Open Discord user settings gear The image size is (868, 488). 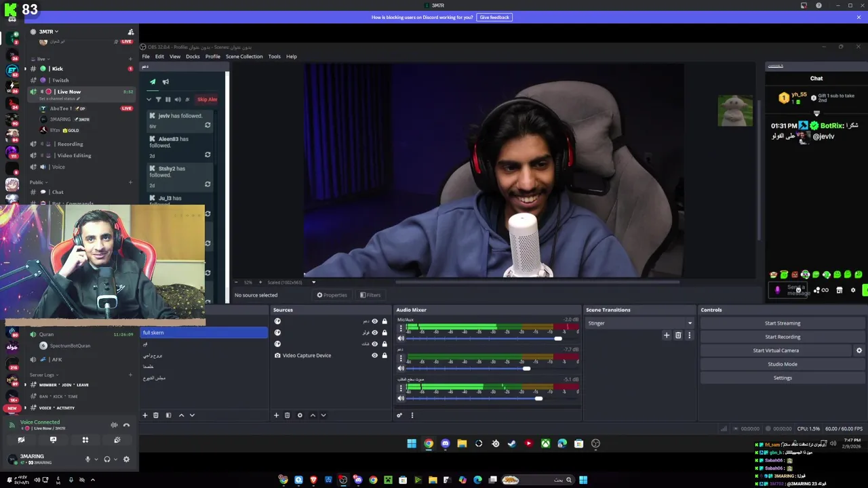pos(126,459)
